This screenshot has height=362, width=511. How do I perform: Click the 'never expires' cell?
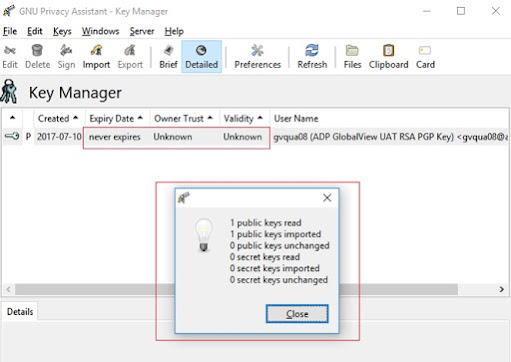point(115,137)
